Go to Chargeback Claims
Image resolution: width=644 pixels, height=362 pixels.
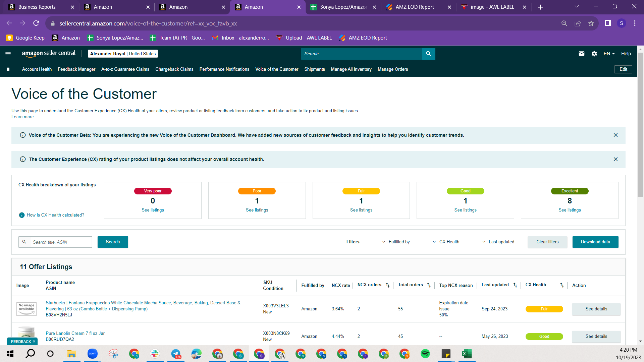174,69
